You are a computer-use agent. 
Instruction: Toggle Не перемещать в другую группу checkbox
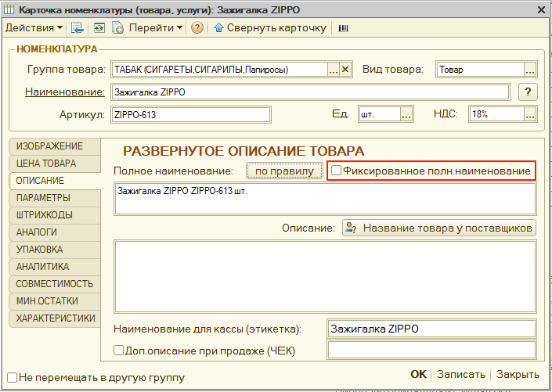pos(13,378)
